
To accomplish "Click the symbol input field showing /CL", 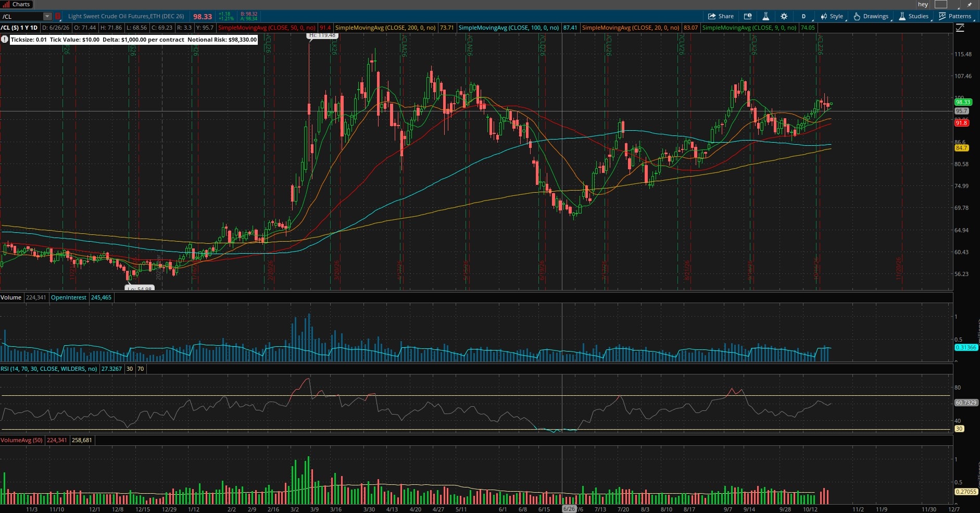I will (x=22, y=16).
